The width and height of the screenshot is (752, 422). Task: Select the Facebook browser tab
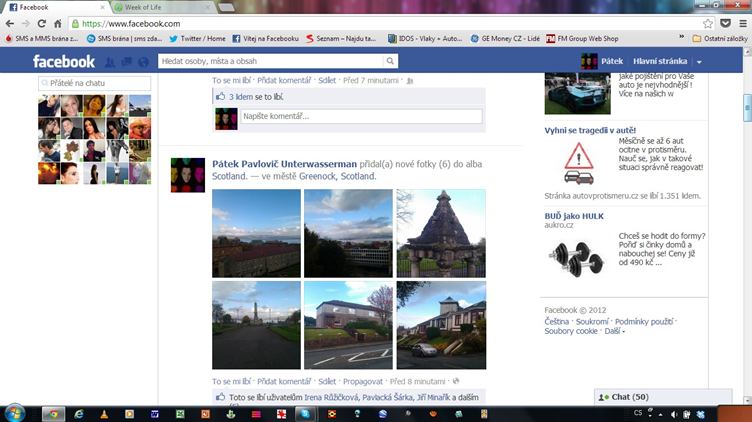pyautogui.click(x=57, y=7)
